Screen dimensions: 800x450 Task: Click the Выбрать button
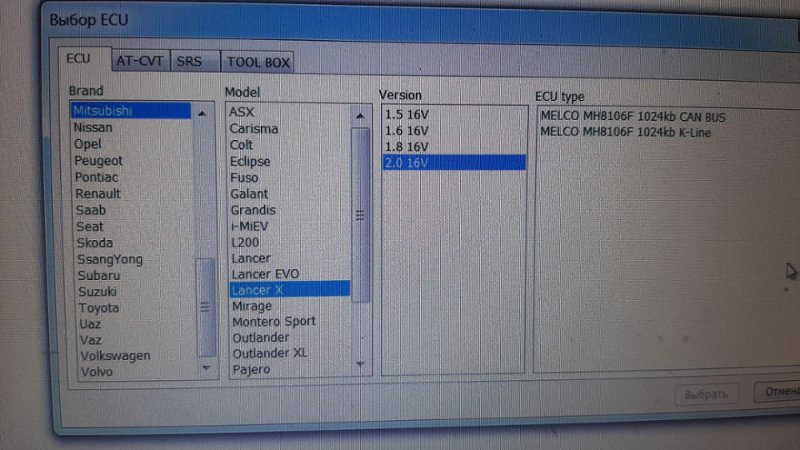pos(706,395)
